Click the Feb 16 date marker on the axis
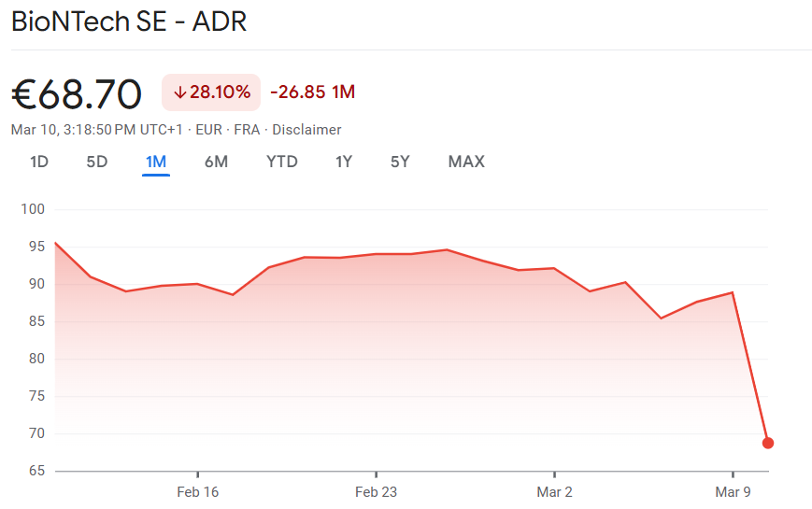812x509 pixels. click(197, 491)
